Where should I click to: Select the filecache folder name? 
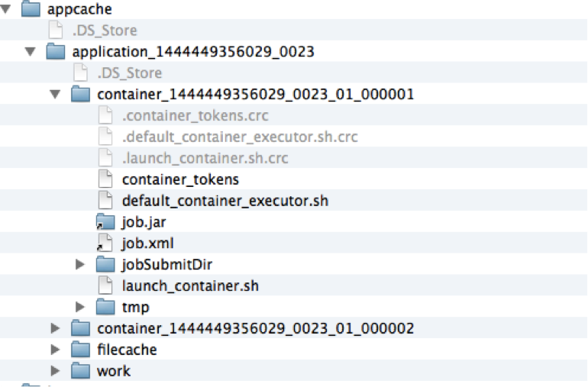pyautogui.click(x=127, y=350)
